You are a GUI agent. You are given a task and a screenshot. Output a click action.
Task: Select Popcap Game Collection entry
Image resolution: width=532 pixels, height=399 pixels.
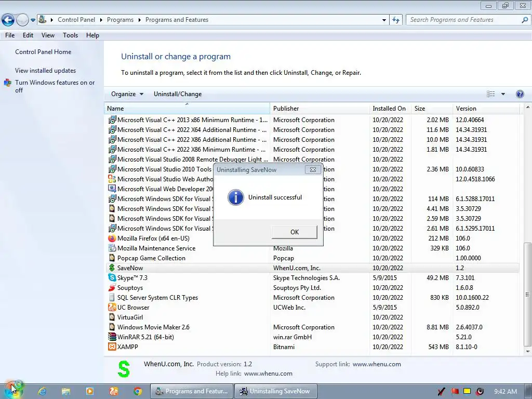(x=151, y=258)
